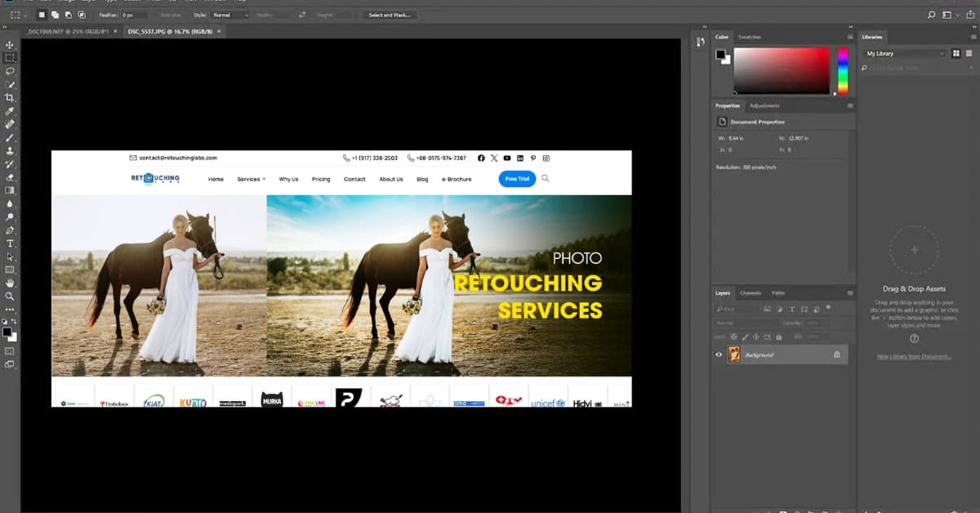Viewport: 980px width, 513px height.
Task: Toggle Quick Mask mode
Action: 10,350
